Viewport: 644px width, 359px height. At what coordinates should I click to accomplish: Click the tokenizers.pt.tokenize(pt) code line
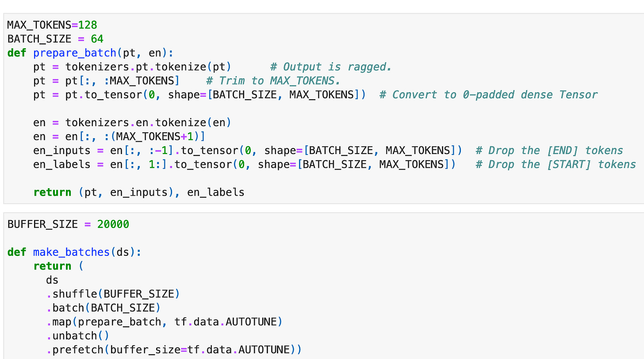pyautogui.click(x=132, y=67)
